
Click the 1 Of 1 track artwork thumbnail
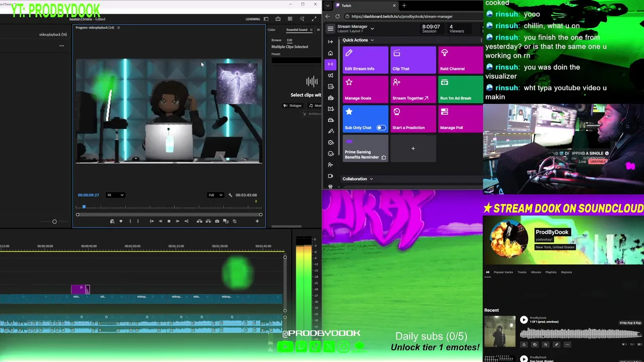pos(500,331)
